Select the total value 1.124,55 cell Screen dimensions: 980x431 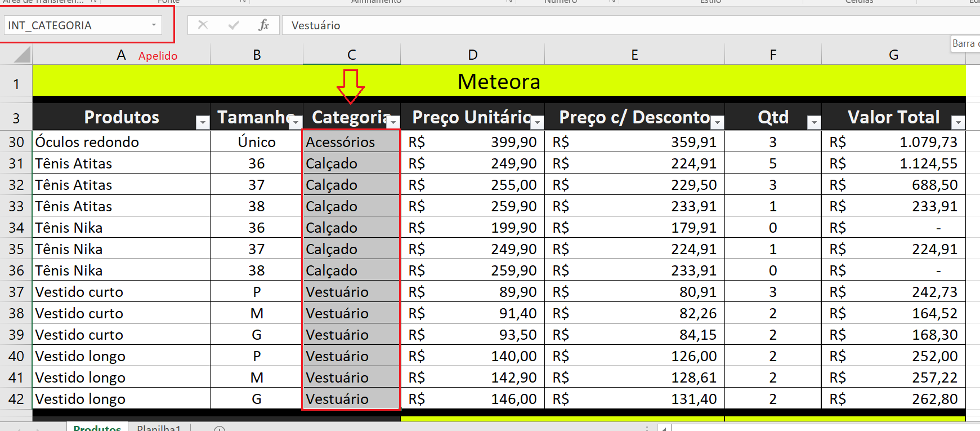(893, 163)
